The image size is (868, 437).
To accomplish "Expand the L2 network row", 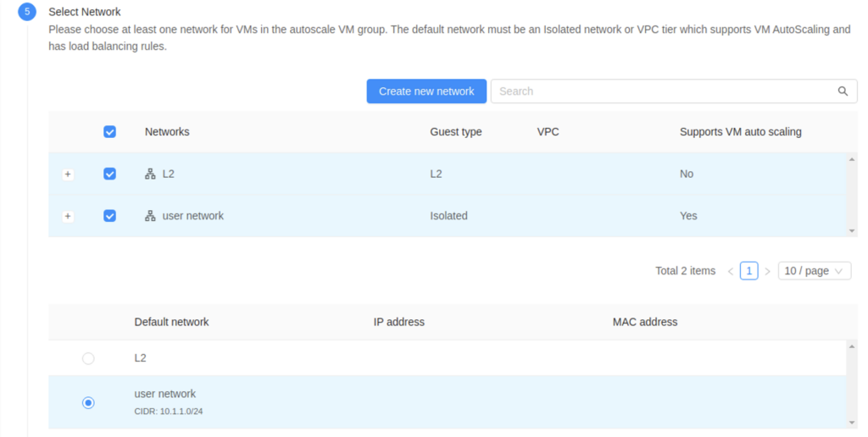I will coord(68,174).
